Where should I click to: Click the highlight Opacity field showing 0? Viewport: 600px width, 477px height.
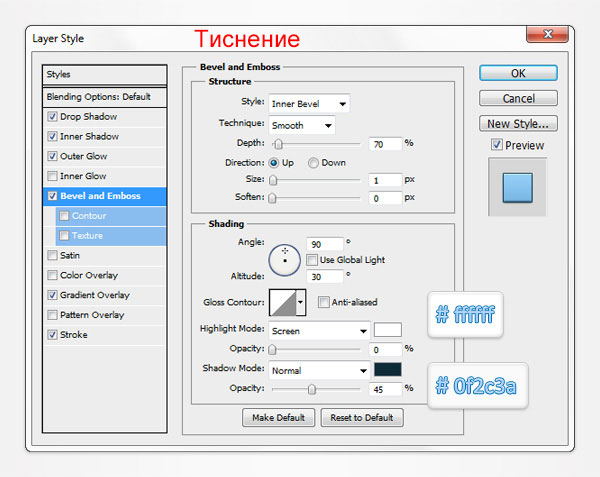click(385, 350)
